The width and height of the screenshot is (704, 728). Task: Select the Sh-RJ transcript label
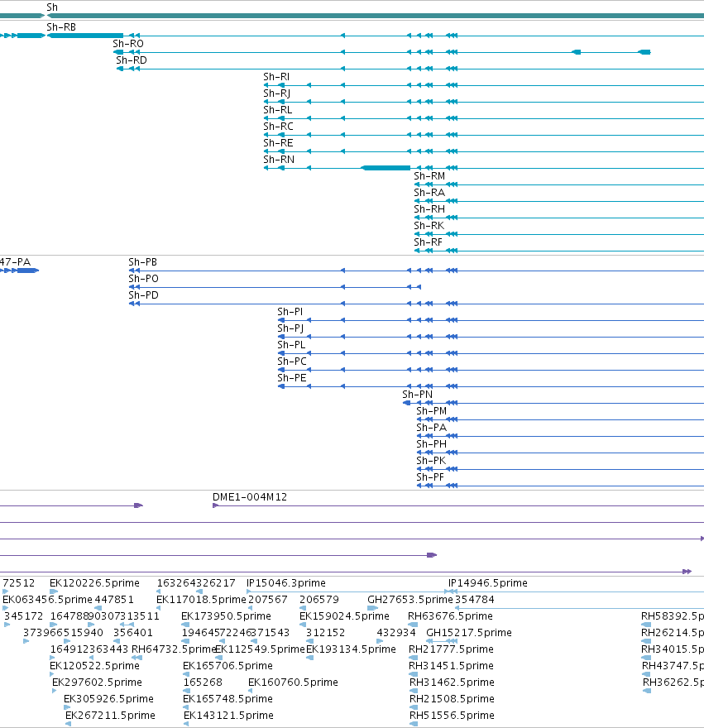[x=277, y=93]
